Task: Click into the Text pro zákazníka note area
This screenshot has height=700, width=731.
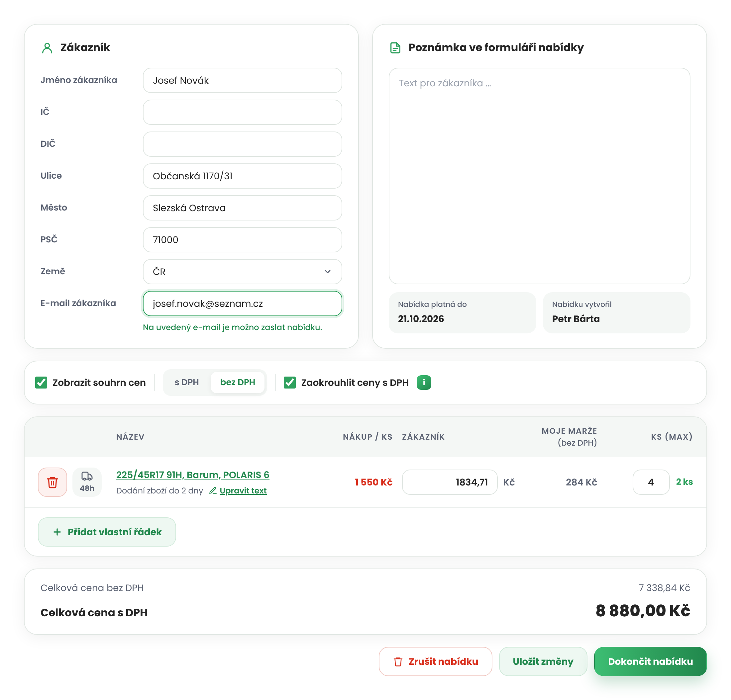Action: pos(539,176)
